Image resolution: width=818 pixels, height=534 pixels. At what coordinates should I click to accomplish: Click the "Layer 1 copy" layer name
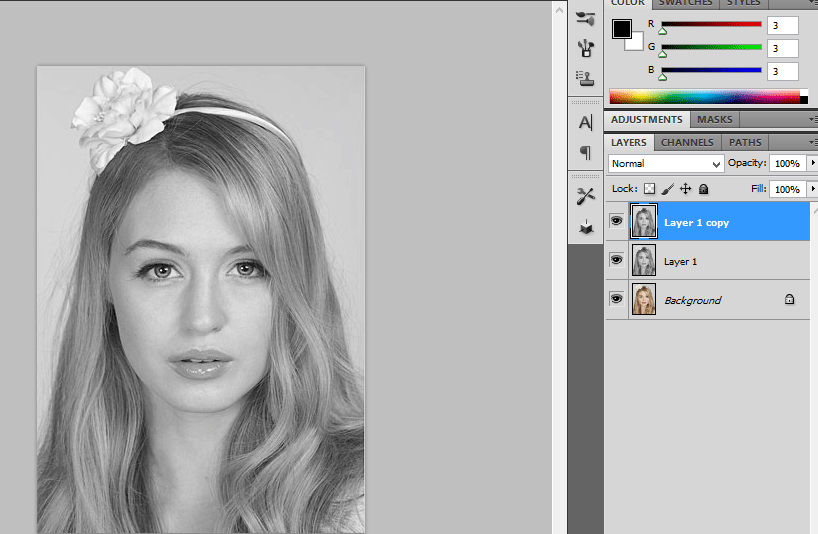[696, 223]
